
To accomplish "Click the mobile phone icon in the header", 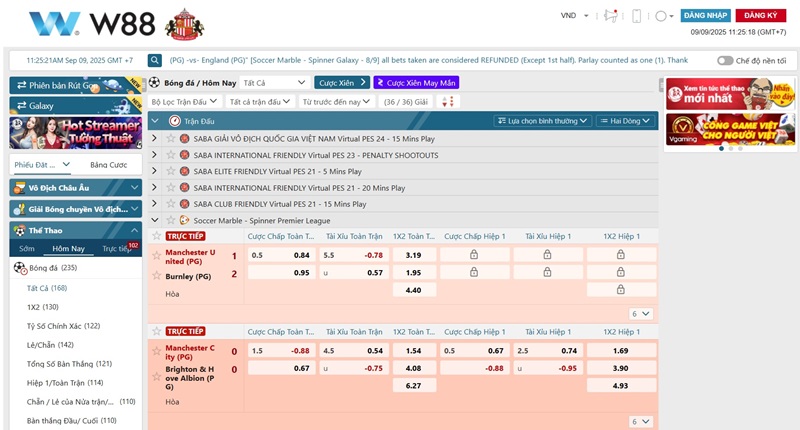I will point(636,16).
